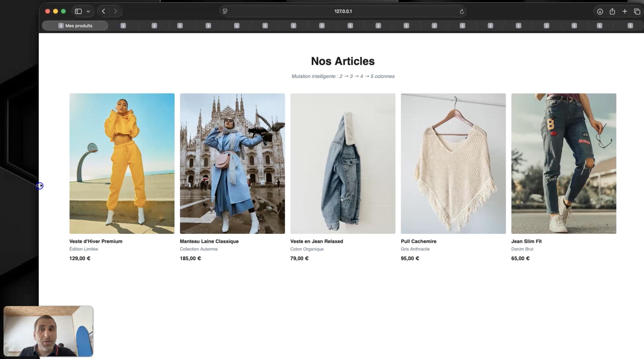Screen dimensions: 644x359
Task: Toggle the Safari sidebar icon
Action: click(x=78, y=12)
